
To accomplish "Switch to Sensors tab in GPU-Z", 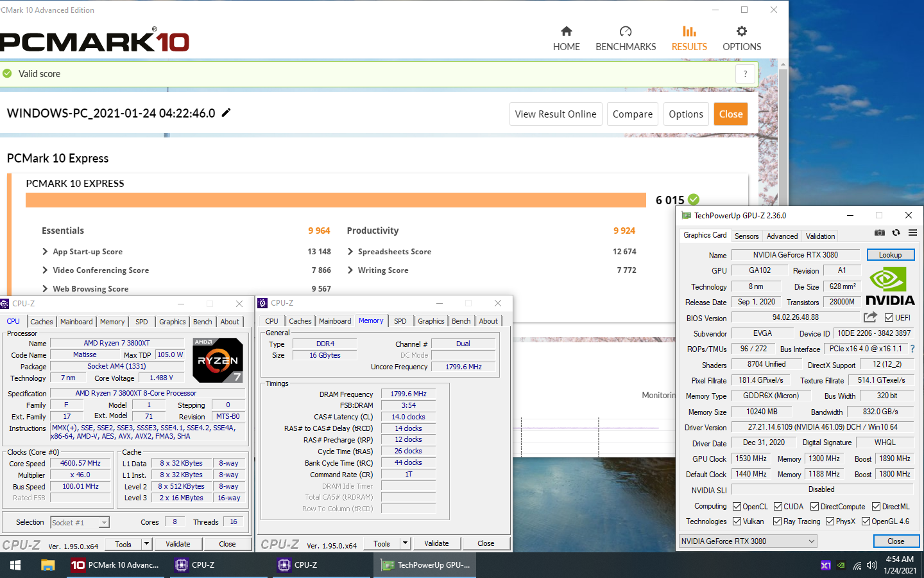I will point(746,236).
